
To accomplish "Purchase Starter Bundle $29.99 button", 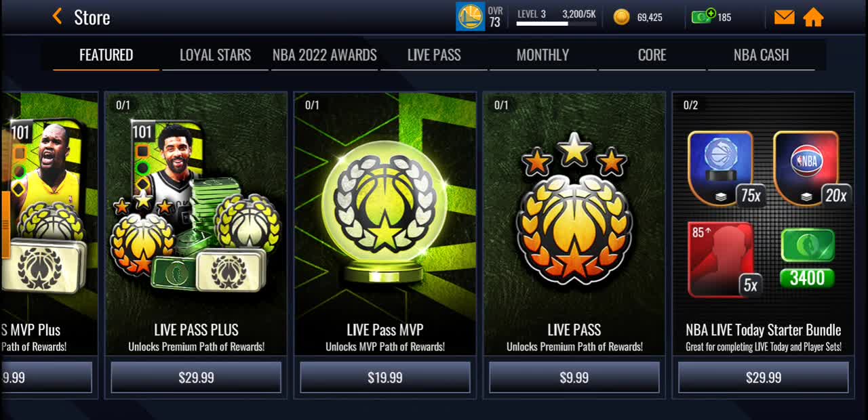I will (x=764, y=377).
